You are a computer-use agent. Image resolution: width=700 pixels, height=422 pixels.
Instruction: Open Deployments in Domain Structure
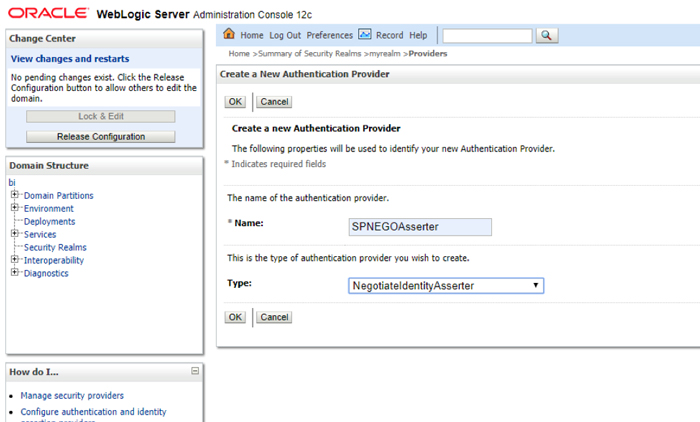pos(50,221)
